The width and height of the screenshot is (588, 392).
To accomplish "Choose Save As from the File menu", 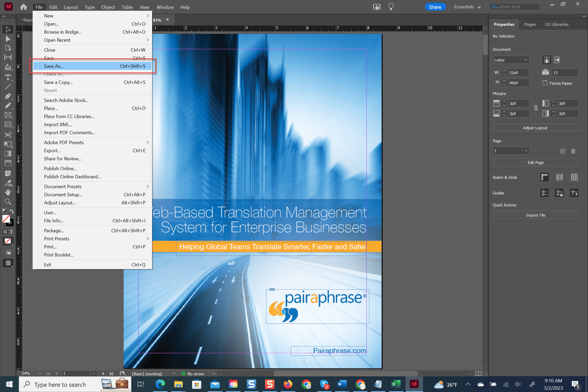I will tap(93, 66).
